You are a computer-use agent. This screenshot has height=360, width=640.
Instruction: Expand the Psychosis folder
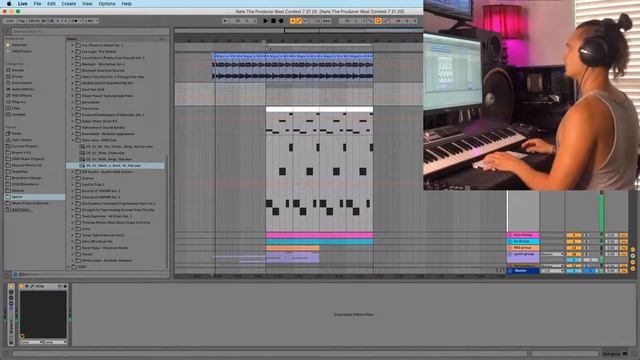tap(73, 109)
